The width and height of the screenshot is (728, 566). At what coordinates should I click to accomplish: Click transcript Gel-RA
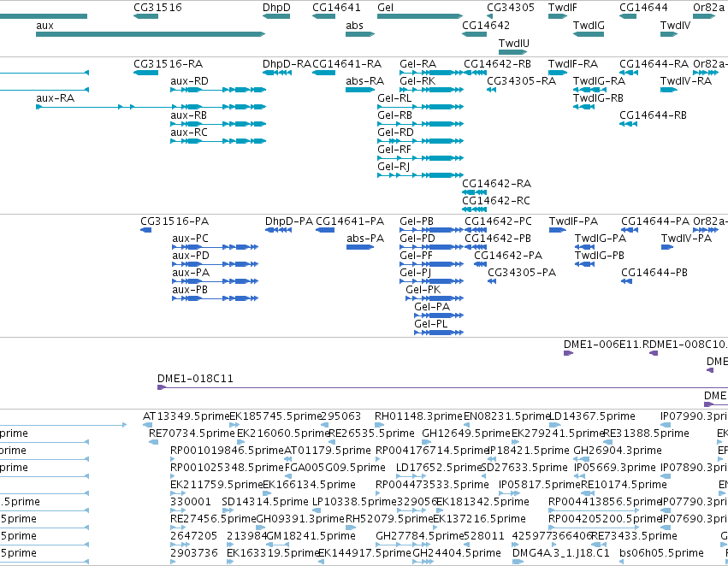[x=417, y=64]
